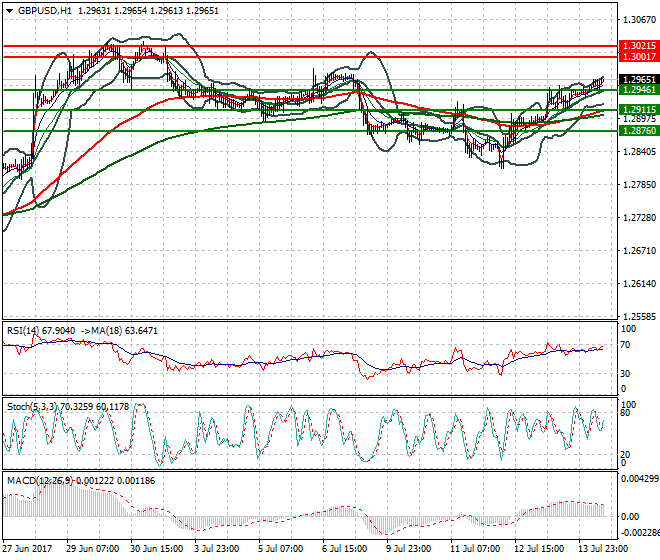The width and height of the screenshot is (660, 560).
Task: Click the 1.28760 green support price label
Action: (x=639, y=131)
